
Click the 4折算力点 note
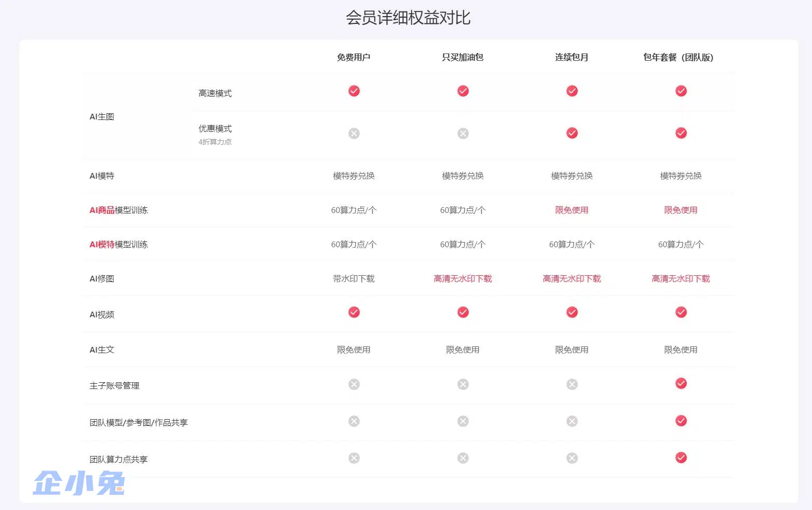(x=215, y=142)
